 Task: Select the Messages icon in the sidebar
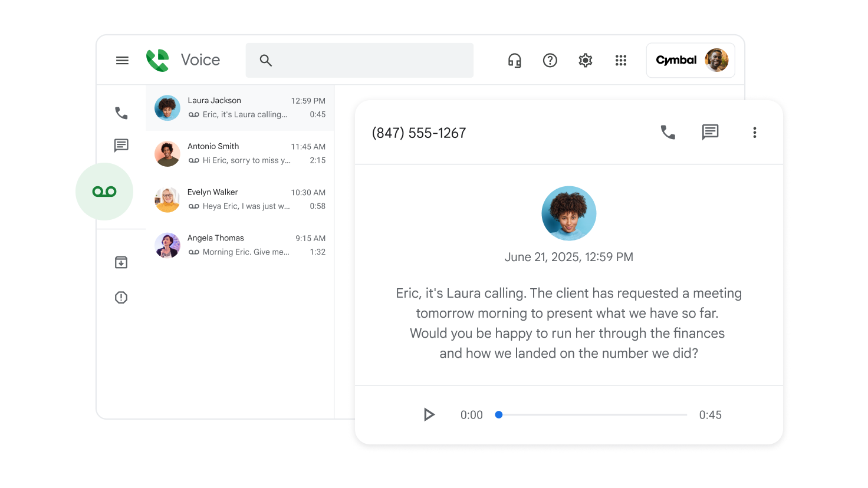coord(121,146)
